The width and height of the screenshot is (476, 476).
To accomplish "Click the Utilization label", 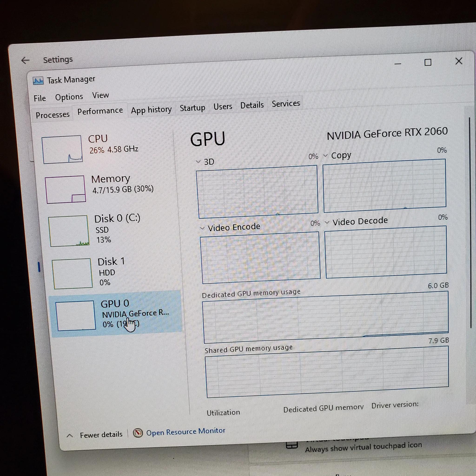I will point(223,413).
